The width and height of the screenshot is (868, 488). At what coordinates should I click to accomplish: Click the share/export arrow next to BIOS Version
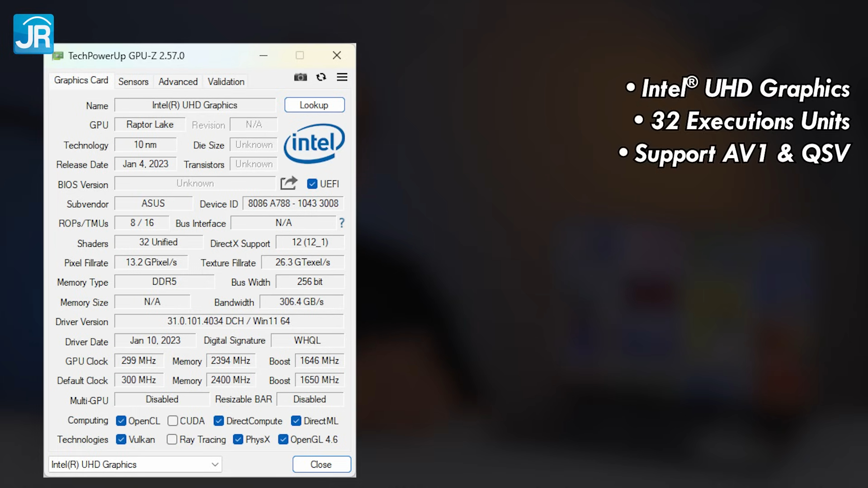pos(288,183)
